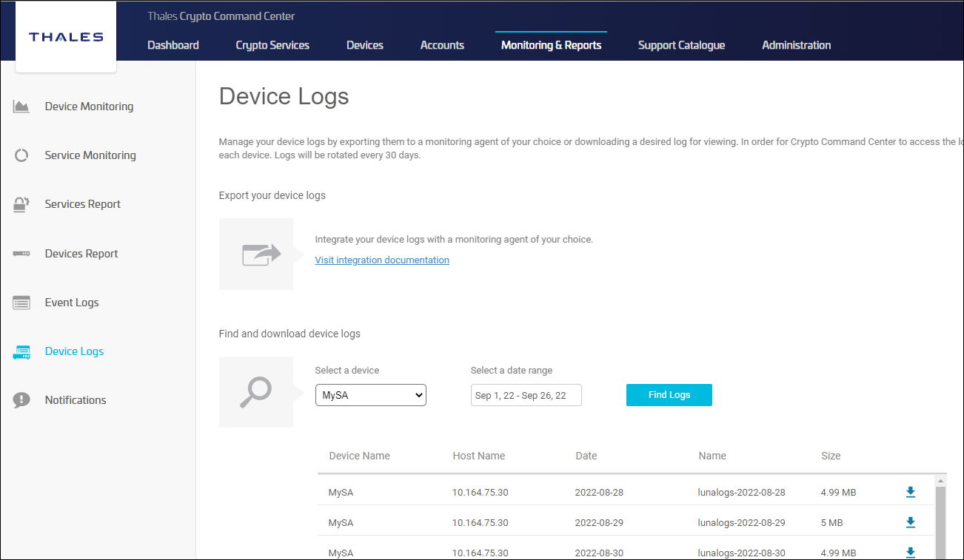Click the download icon for lunalogs-2022-08-30

click(x=911, y=552)
